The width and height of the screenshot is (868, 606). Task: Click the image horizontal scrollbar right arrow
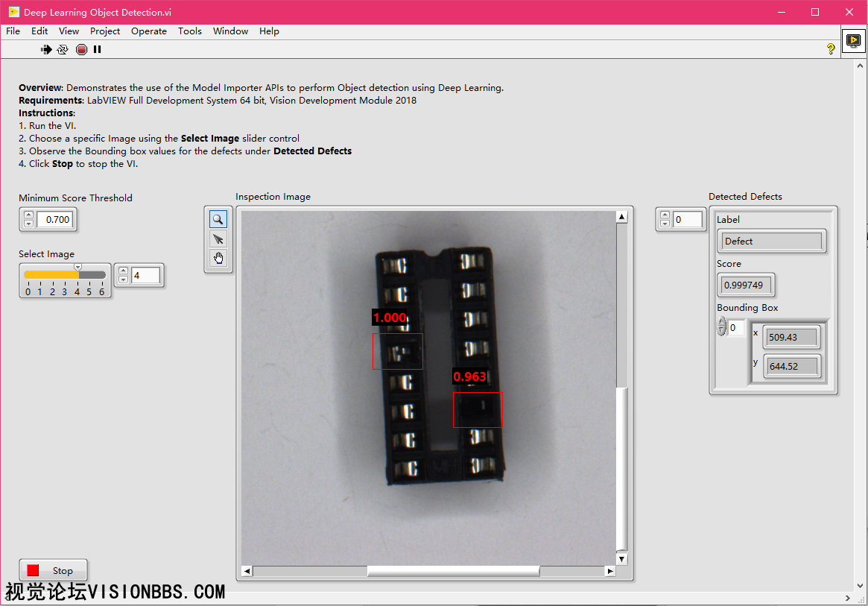tap(610, 571)
